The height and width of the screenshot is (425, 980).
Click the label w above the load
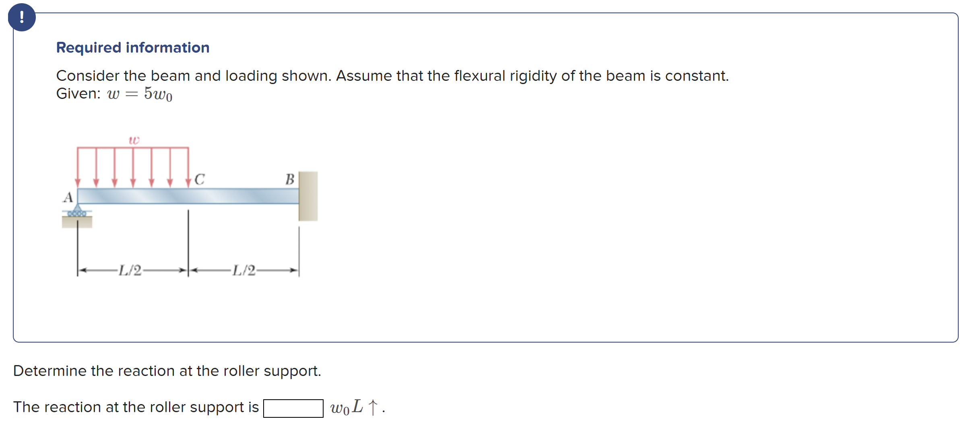tap(133, 141)
